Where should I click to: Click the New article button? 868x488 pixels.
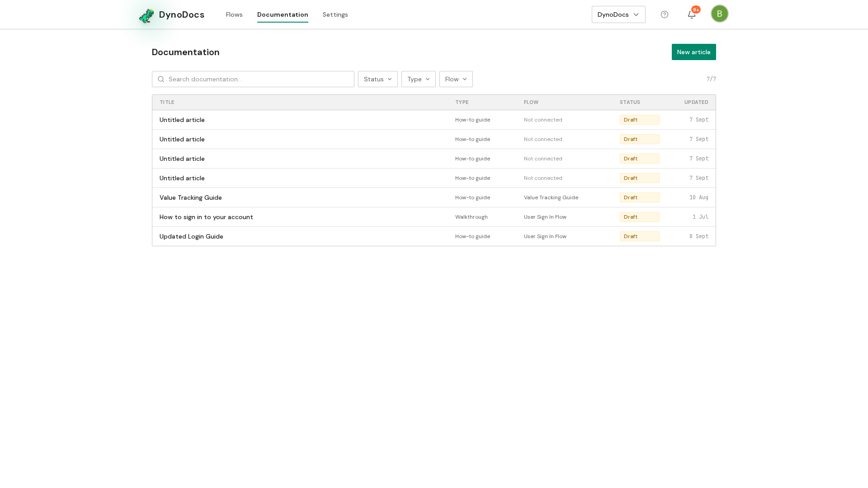point(694,52)
